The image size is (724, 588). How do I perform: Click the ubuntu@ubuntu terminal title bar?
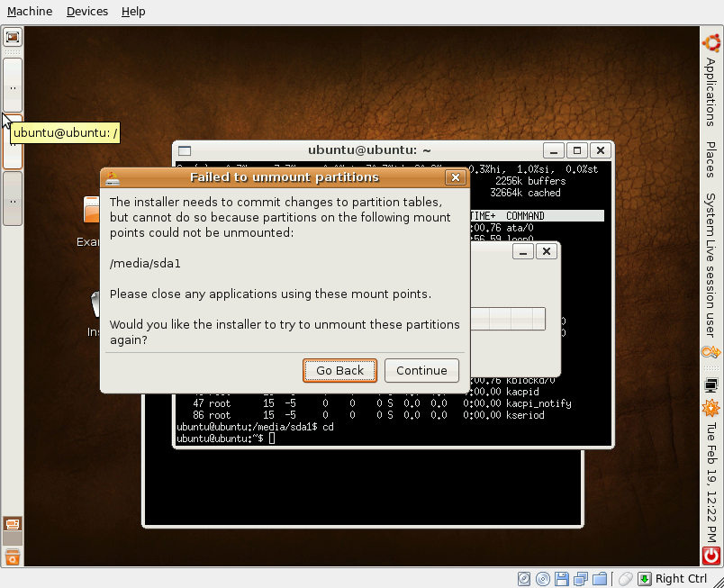click(x=369, y=150)
